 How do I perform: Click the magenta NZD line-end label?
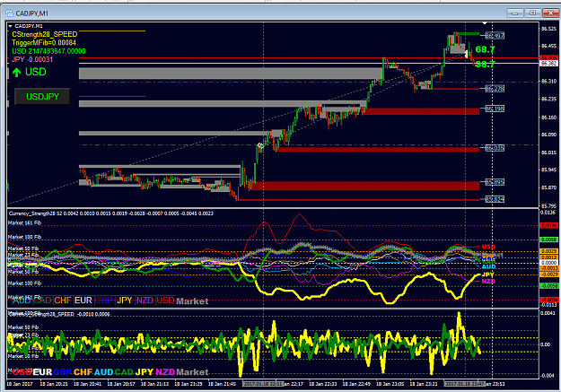click(x=488, y=282)
